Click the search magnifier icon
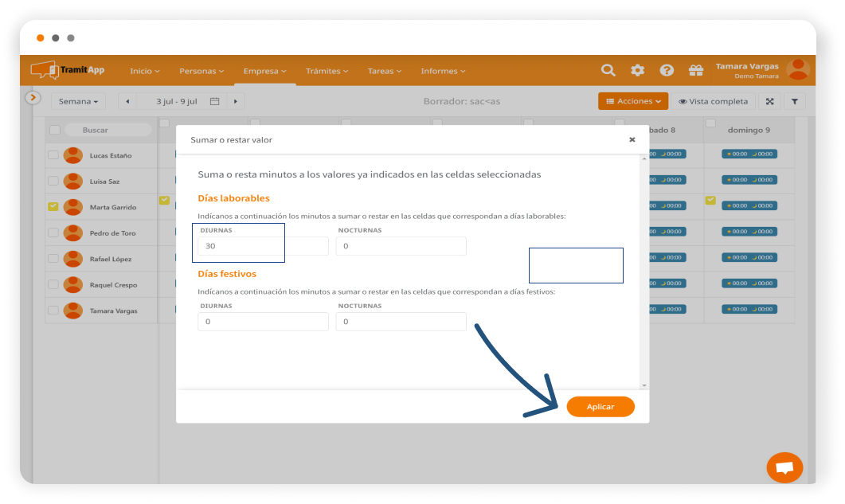 (x=608, y=70)
